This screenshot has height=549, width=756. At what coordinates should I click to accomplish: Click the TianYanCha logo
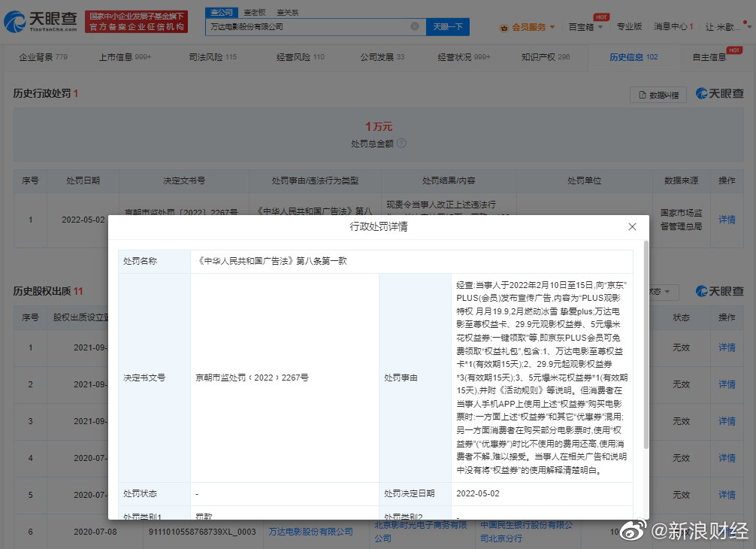point(41,21)
